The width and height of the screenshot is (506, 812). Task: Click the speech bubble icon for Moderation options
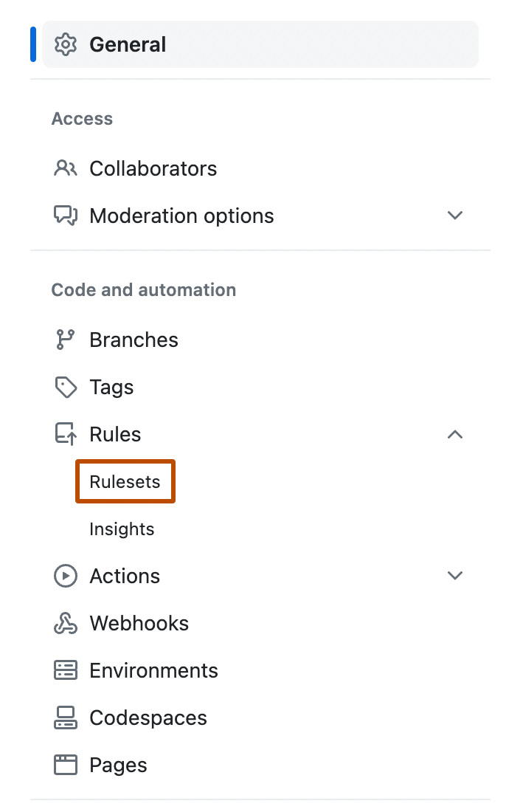(66, 216)
